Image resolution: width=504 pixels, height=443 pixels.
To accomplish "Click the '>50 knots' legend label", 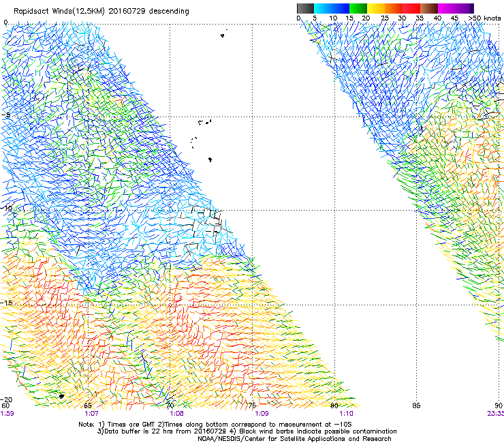I will 484,18.
